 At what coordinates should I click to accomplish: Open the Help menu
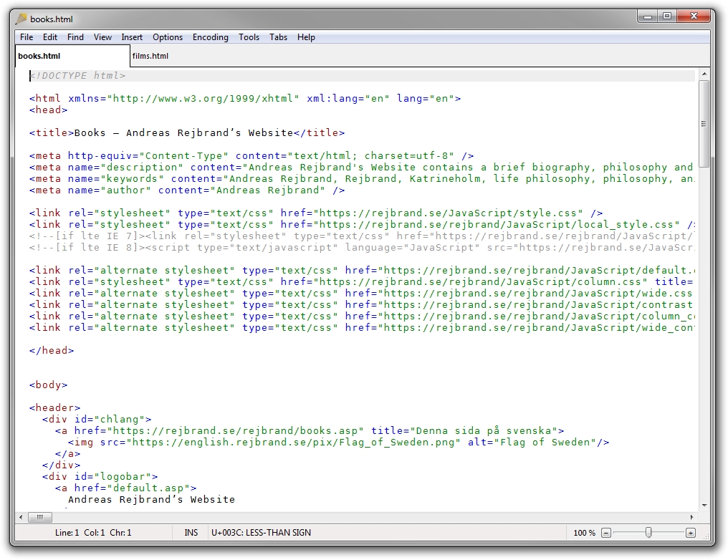pyautogui.click(x=306, y=37)
